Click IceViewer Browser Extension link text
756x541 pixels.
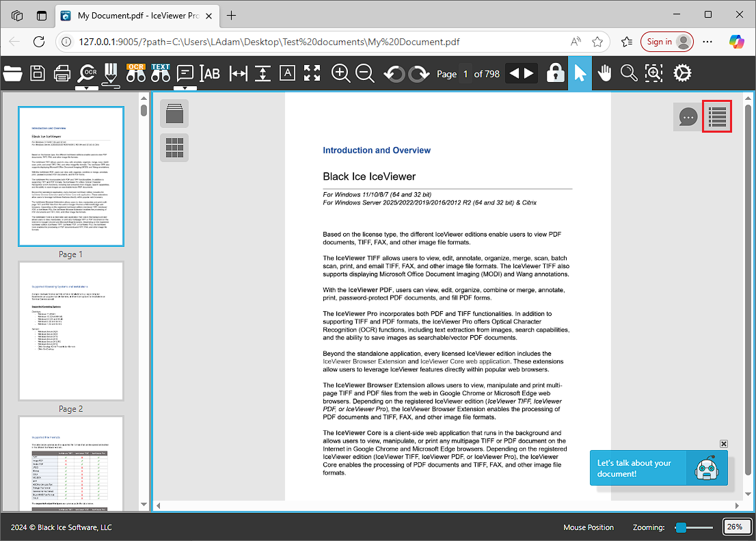[364, 362]
